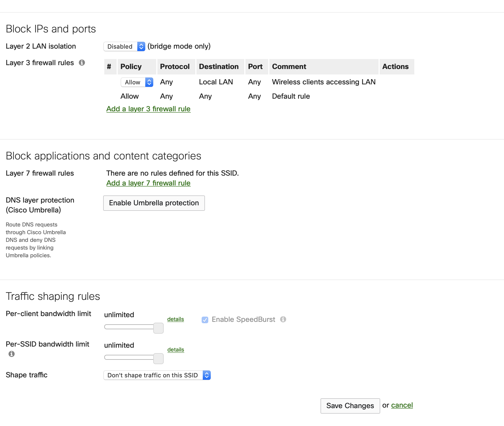Click the Per-SSID bandwidth slider handle

[158, 358]
